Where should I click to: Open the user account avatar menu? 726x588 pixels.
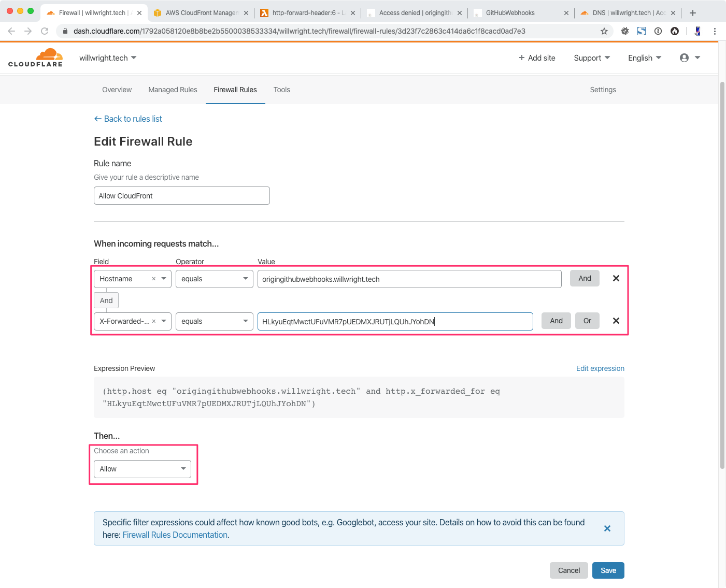(690, 58)
